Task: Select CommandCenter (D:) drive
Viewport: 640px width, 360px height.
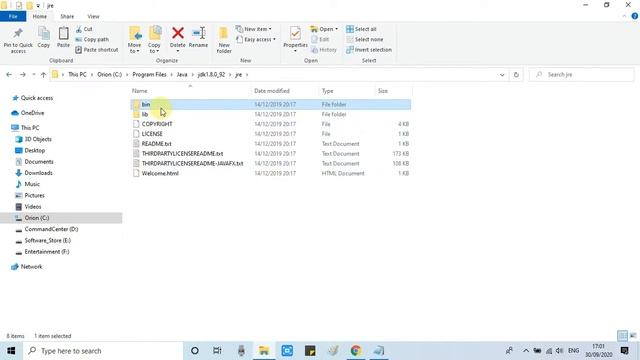Action: click(51, 229)
